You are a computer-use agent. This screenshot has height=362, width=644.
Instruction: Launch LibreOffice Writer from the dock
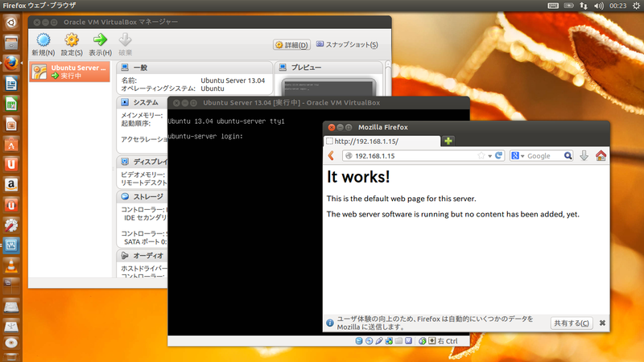click(x=11, y=84)
